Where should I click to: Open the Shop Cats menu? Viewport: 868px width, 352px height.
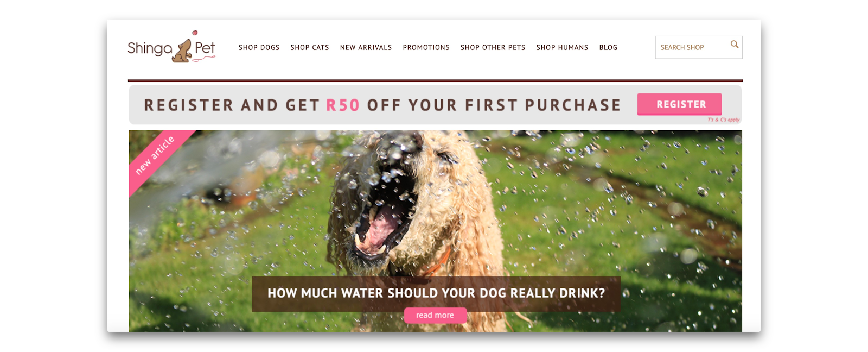click(310, 48)
